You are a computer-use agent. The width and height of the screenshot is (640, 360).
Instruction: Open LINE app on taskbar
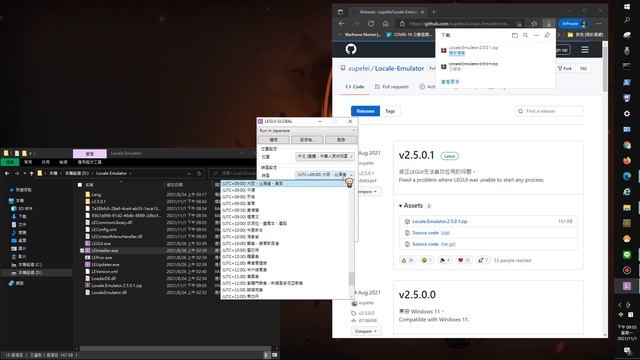pos(627,255)
